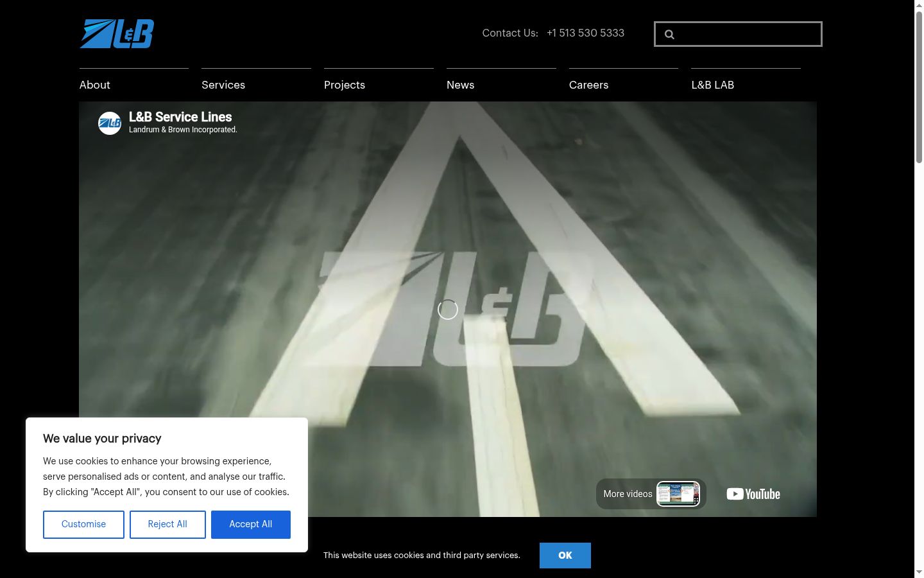Click the YouTube logo in the video
Screen dimensions: 924x578
coord(753,494)
